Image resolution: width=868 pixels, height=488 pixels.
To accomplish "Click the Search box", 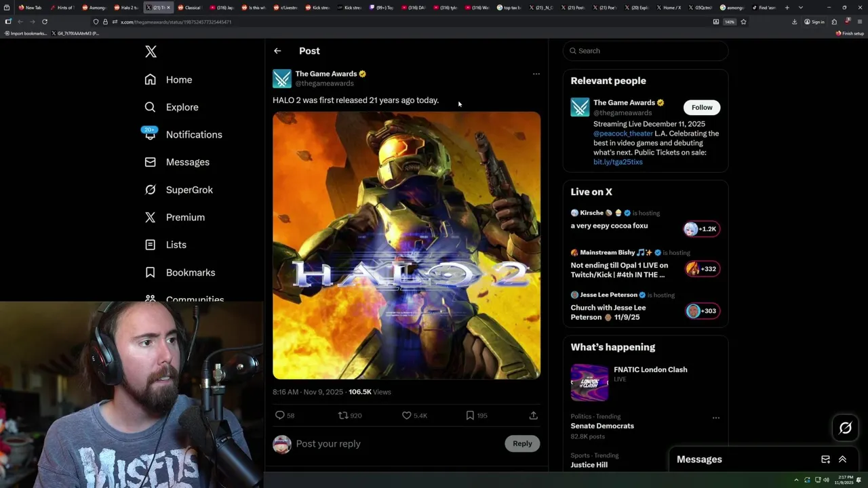I will click(645, 51).
